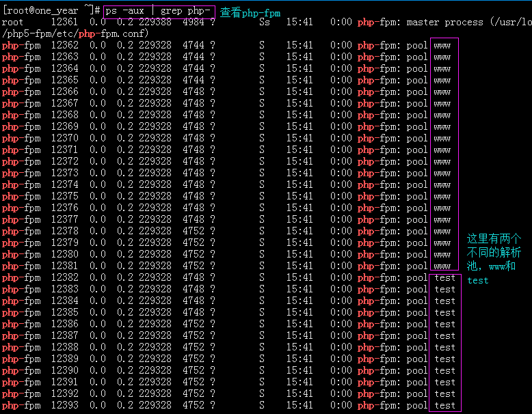The height and width of the screenshot is (414, 532).
Task: Select PID 12393 in the process list
Action: 64,405
